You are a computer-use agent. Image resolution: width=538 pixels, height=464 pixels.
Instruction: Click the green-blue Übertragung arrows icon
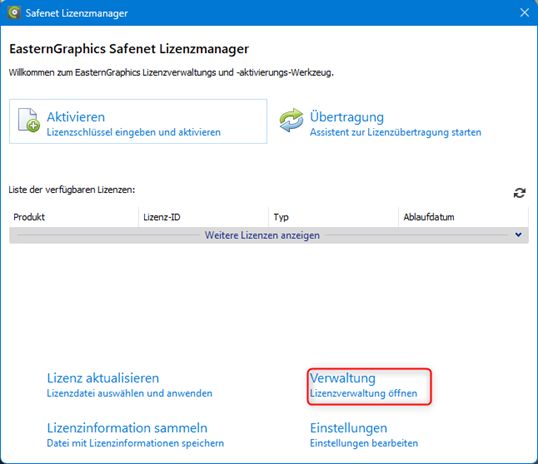[x=291, y=120]
